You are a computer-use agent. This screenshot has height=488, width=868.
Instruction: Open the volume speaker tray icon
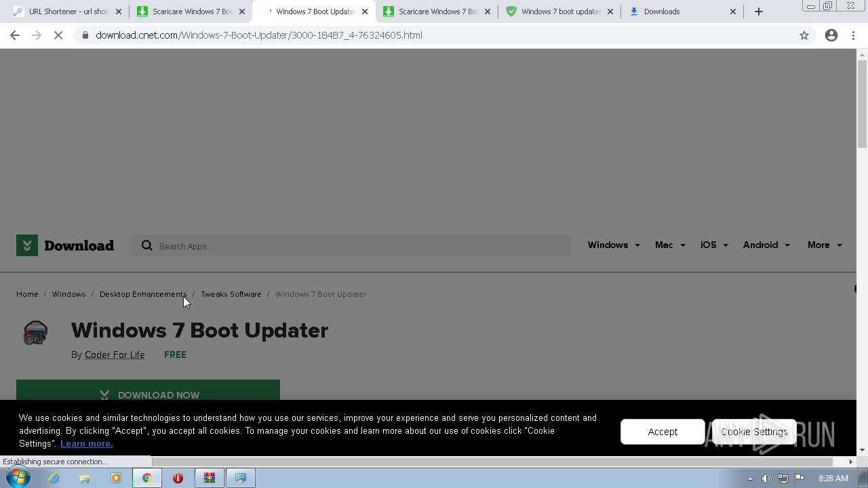coord(766,479)
